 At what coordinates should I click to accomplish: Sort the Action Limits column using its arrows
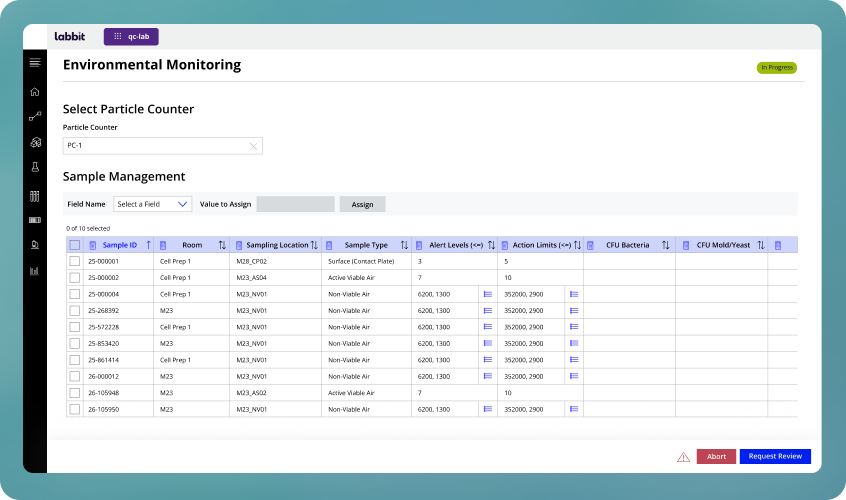tap(577, 245)
